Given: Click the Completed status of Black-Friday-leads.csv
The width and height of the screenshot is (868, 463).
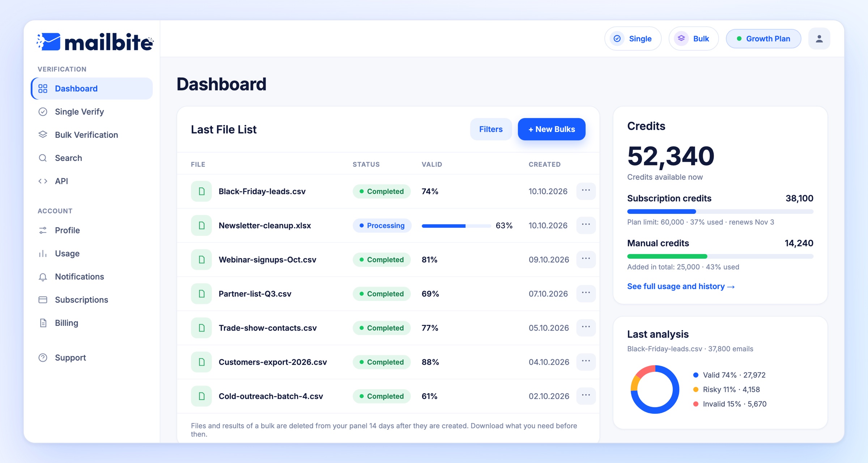Looking at the screenshot, I should coord(382,191).
